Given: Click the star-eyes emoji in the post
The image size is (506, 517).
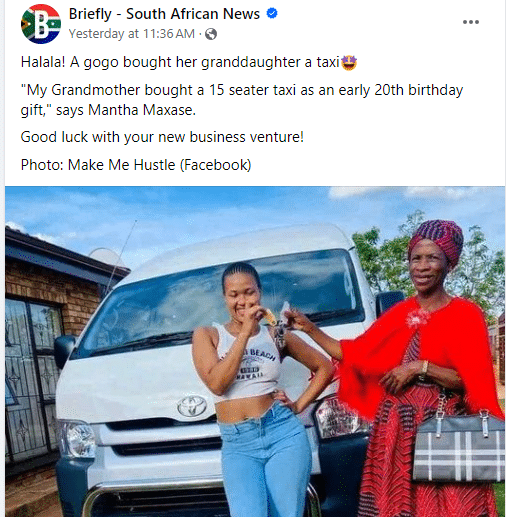Looking at the screenshot, I should point(349,63).
